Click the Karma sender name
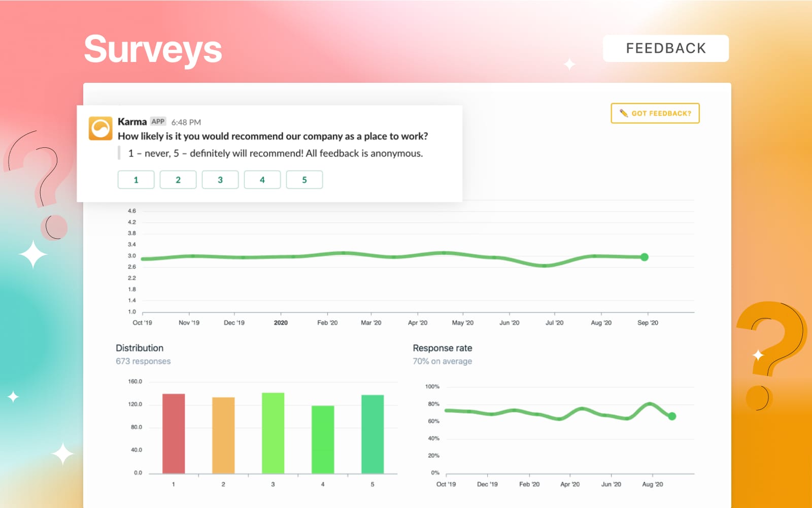The image size is (812, 508). click(132, 122)
